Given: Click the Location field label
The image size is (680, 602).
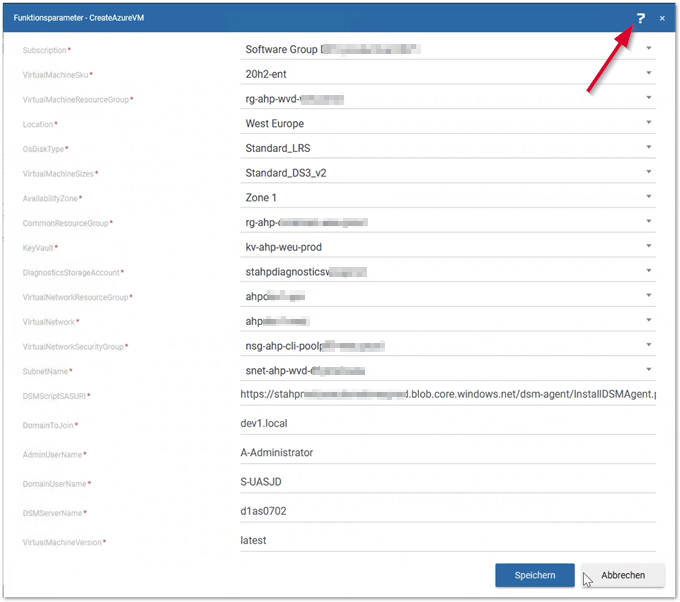Looking at the screenshot, I should [38, 124].
